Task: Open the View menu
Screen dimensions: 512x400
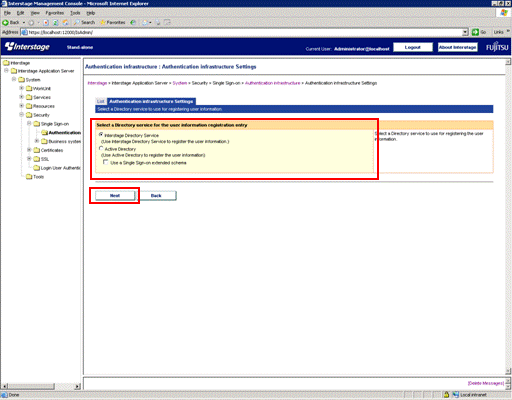Action: (35, 13)
